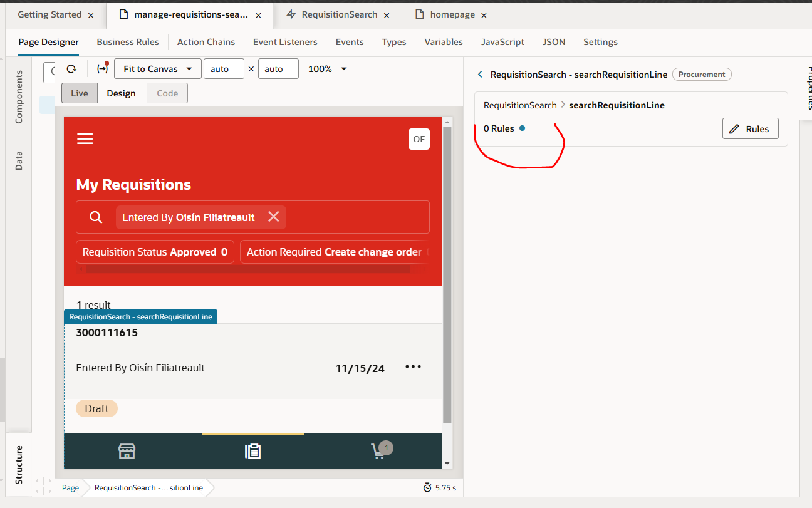Click the OF user avatar in the preview
The width and height of the screenshot is (812, 508).
pyautogui.click(x=419, y=138)
